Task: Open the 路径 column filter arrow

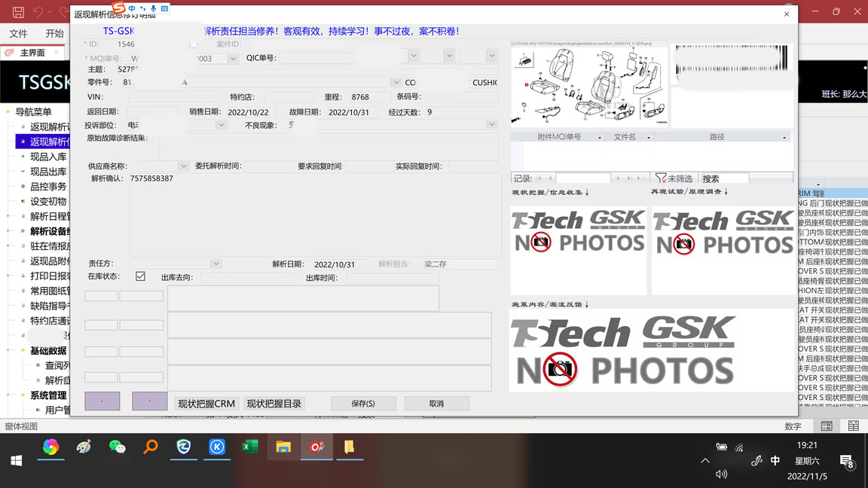Action: pyautogui.click(x=784, y=137)
